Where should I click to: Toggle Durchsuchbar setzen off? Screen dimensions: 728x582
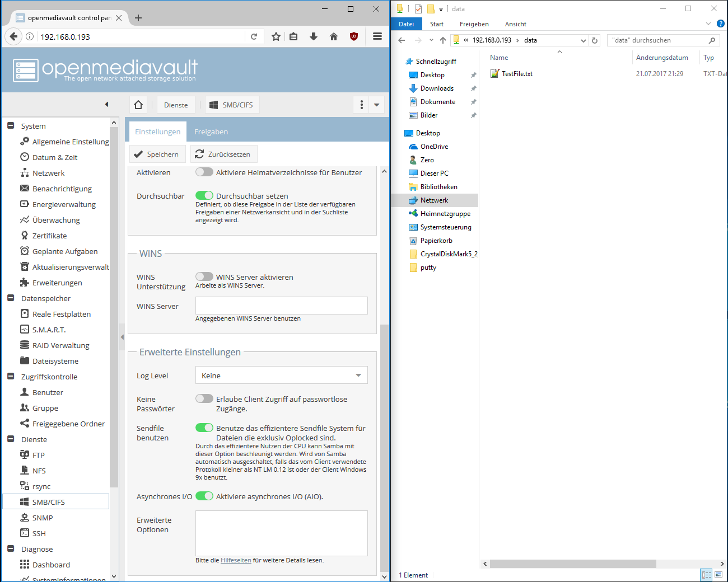click(204, 195)
